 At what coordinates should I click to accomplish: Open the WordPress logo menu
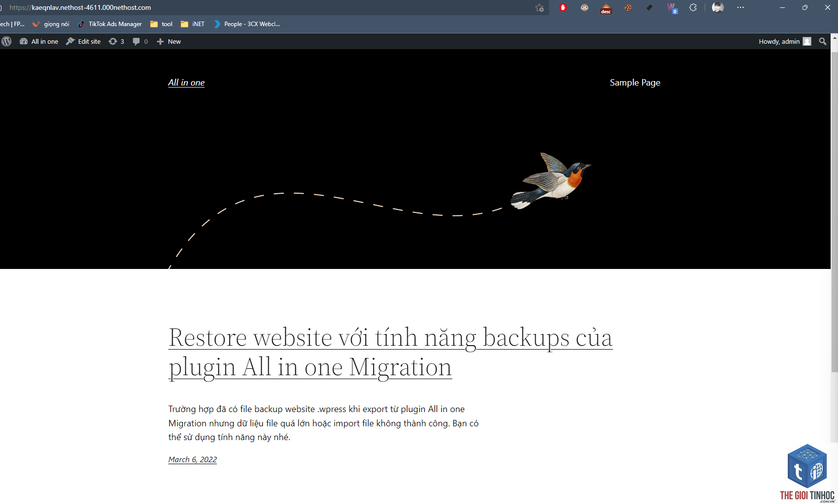[6, 41]
